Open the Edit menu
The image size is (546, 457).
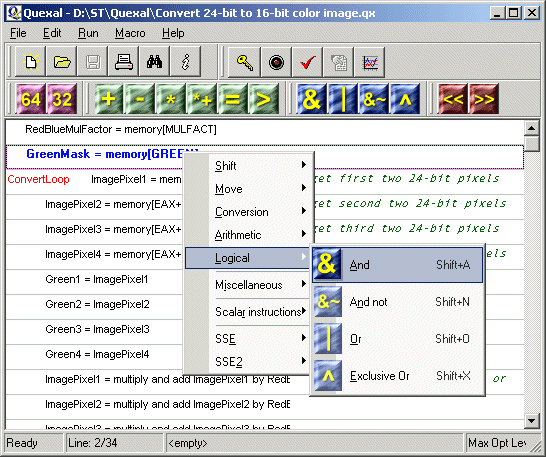pos(52,33)
